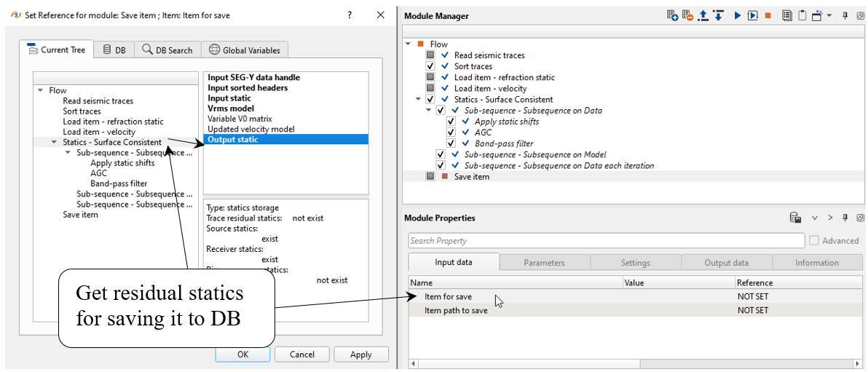Click the Search Property input field
The image size is (868, 372).
[x=606, y=241]
